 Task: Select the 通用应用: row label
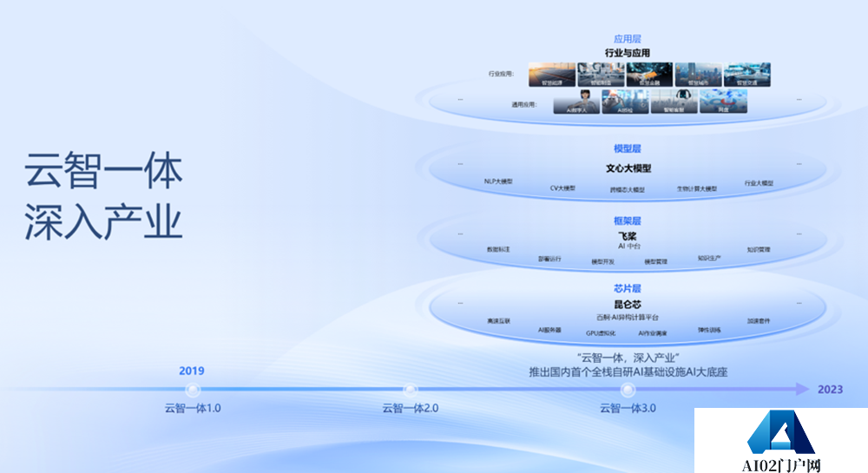tap(524, 104)
